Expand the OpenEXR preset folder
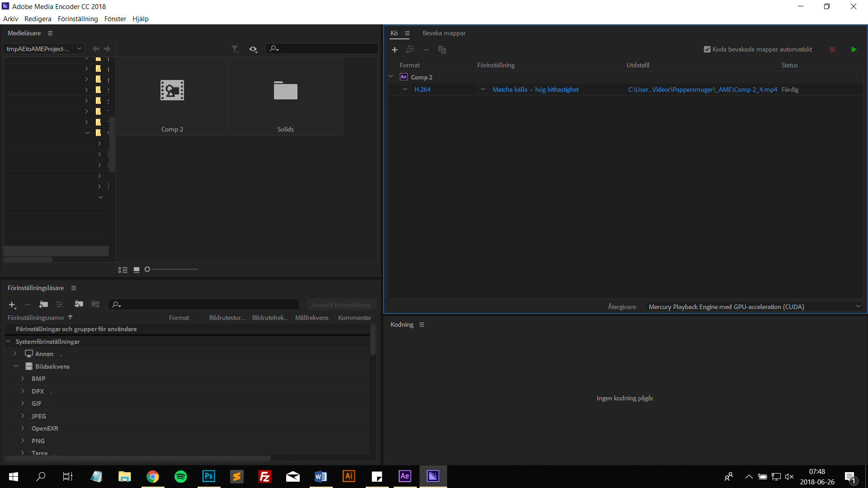The image size is (868, 488). point(23,428)
